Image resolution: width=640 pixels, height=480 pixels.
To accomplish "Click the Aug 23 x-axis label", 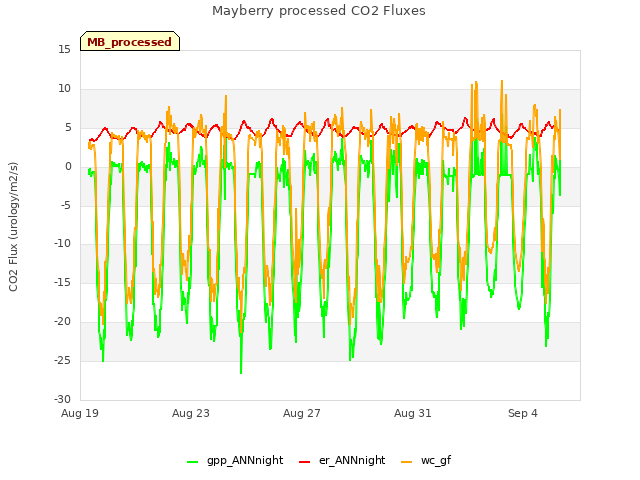I will (x=191, y=413).
